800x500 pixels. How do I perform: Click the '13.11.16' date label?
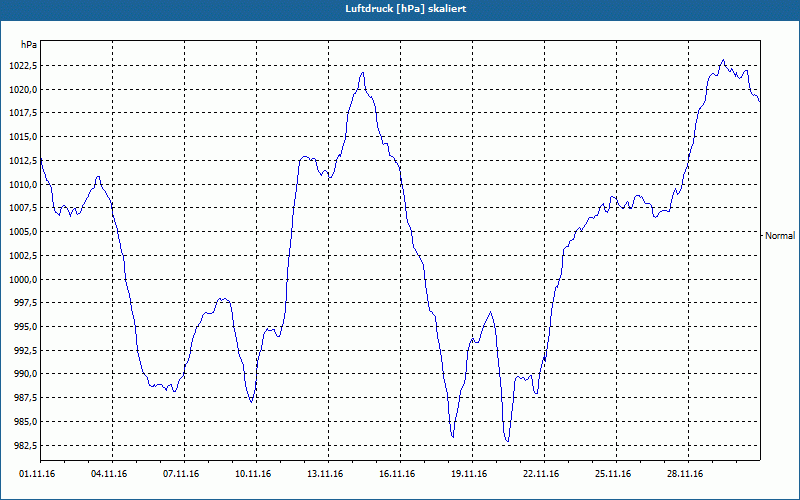tap(325, 474)
